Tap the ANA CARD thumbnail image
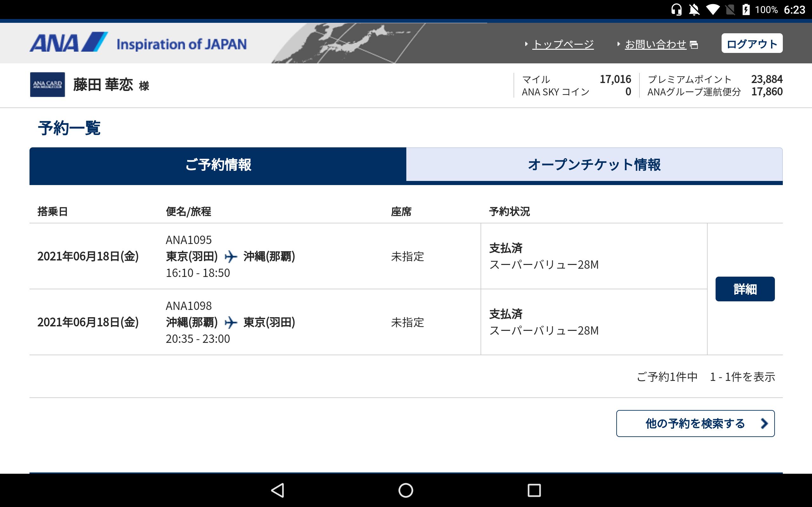The height and width of the screenshot is (507, 812). point(47,85)
